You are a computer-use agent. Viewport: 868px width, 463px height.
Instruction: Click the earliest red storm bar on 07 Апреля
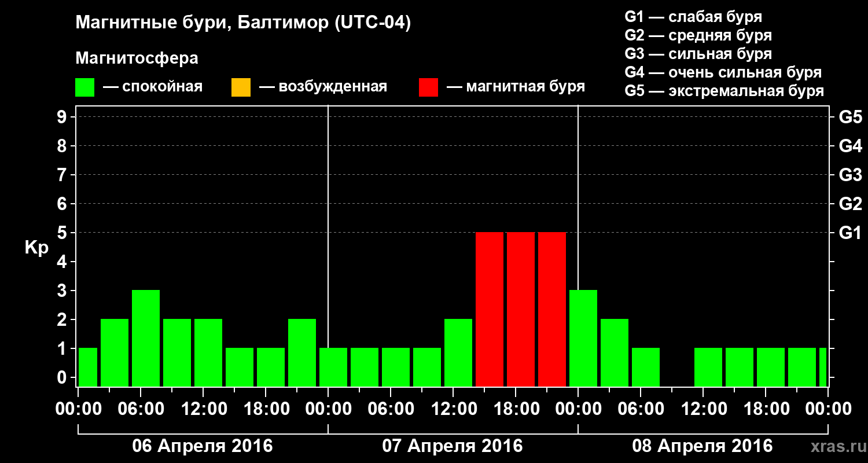click(490, 310)
